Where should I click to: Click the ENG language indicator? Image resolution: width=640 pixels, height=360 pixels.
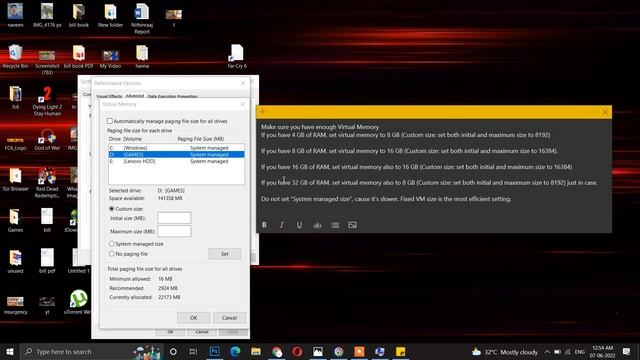coord(580,351)
